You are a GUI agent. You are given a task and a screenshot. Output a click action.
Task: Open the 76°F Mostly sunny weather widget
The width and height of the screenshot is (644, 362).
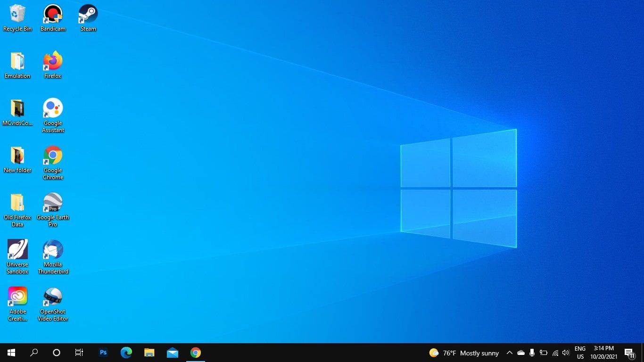[x=464, y=353]
